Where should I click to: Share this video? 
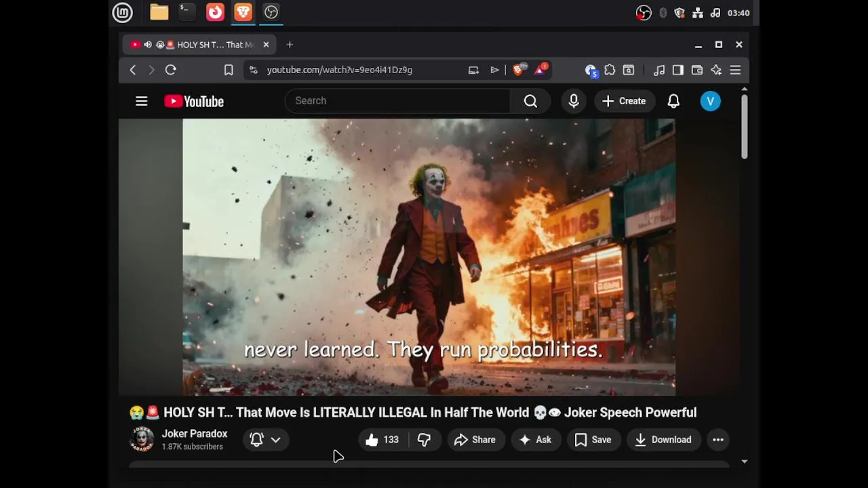(x=475, y=440)
